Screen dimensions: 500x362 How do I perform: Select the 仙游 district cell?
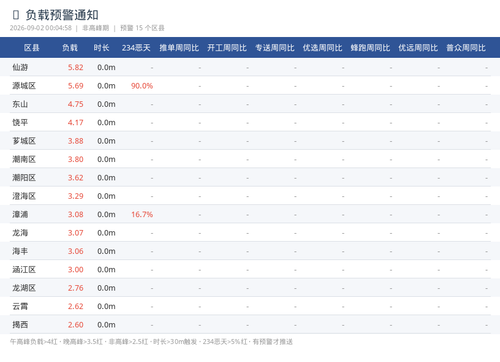tap(20, 67)
